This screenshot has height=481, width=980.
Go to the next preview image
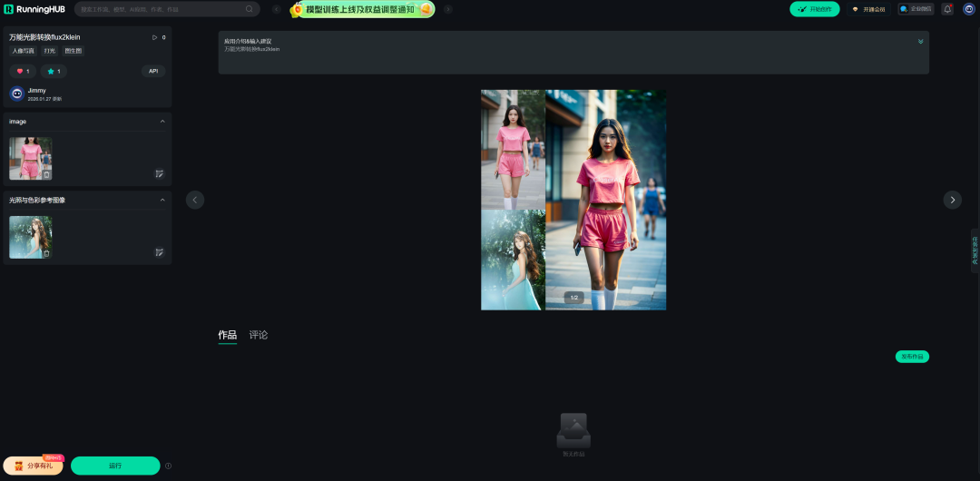953,201
